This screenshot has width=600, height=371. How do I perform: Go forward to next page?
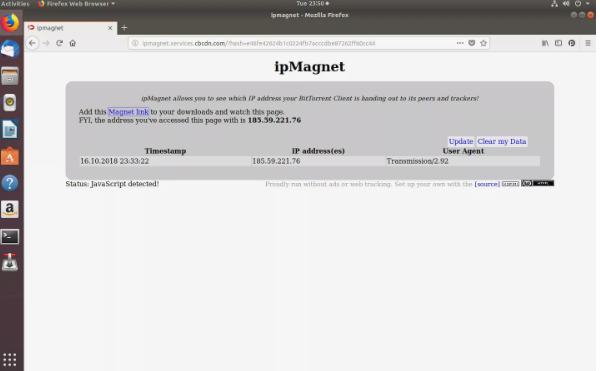(x=46, y=43)
